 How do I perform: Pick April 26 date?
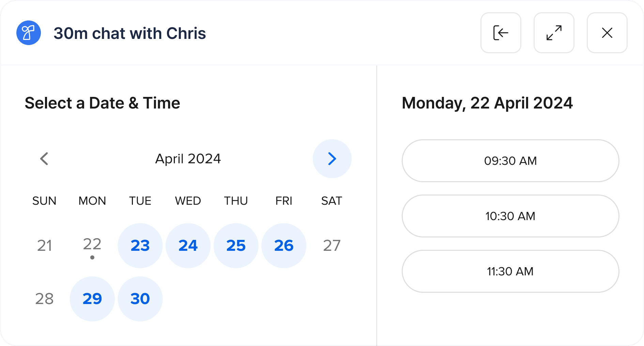[x=284, y=246]
